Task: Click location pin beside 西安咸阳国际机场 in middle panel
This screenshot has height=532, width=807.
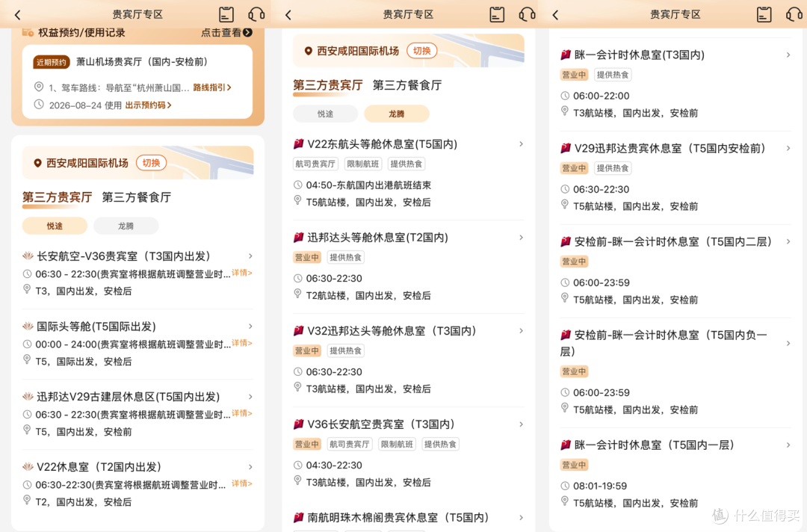Action: pyautogui.click(x=309, y=51)
